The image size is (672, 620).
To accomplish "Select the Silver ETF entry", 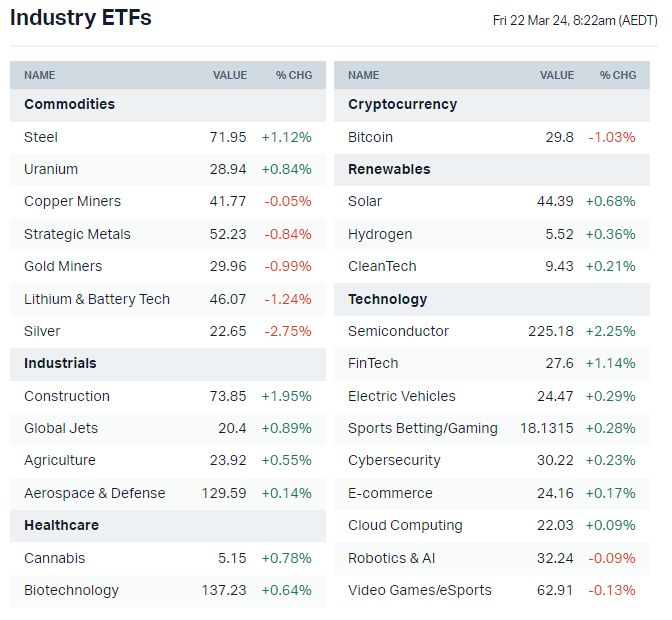I will pos(42,331).
